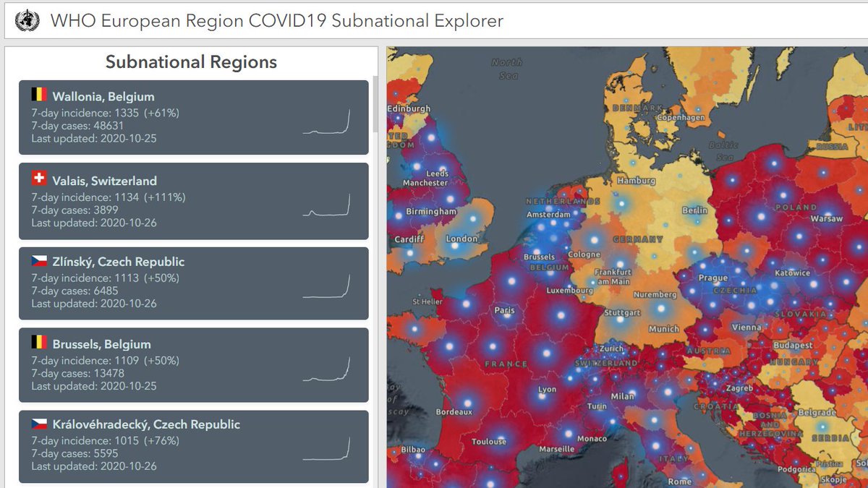Screen dimensions: 868x488
Task: Click the Copenhagen label on the map
Action: pos(681,117)
